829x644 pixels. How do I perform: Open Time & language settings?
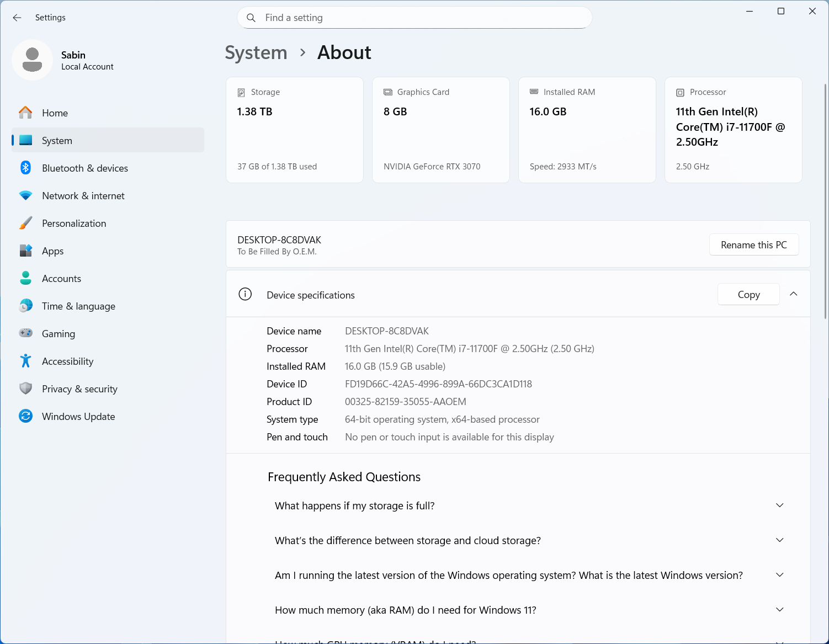(x=78, y=306)
